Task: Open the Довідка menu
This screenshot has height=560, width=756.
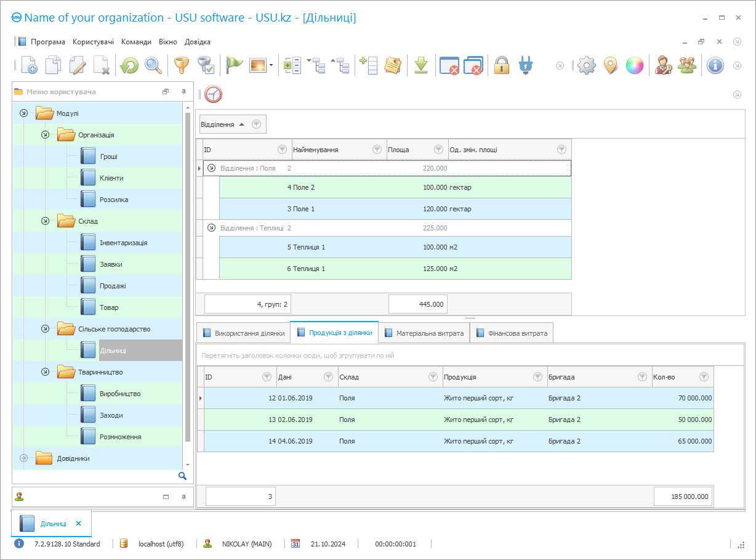Action: coord(198,42)
